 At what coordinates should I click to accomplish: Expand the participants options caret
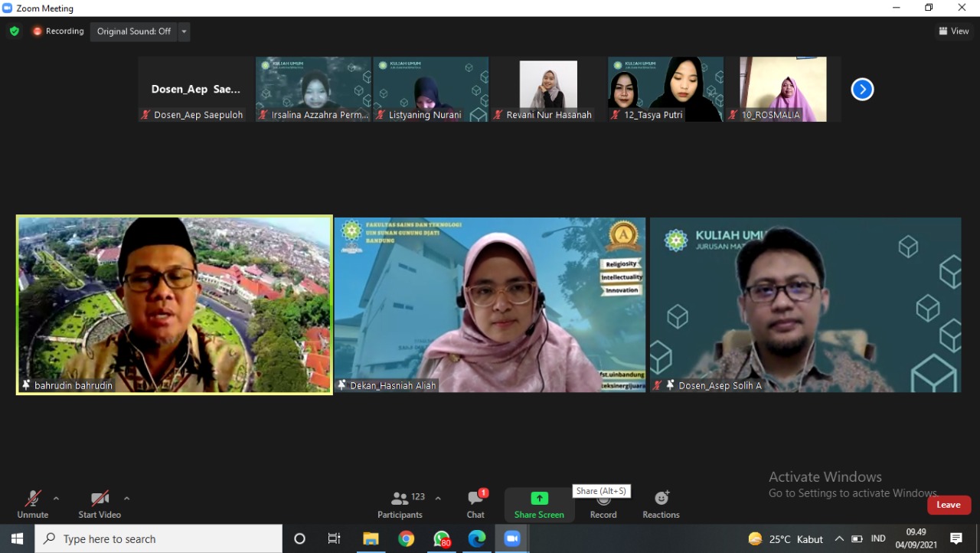coord(438,499)
